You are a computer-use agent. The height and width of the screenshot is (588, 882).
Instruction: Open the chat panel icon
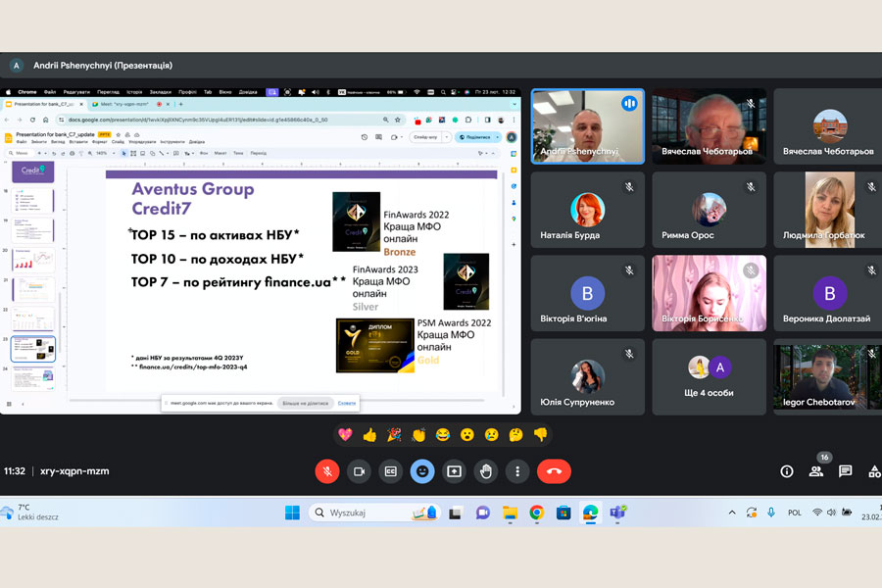[845, 471]
